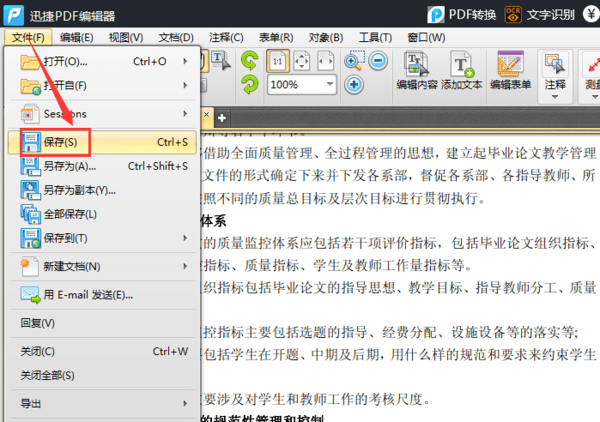600x422 pixels.
Task: Expand the 打开自(F) submenu arrow
Action: 185,85
